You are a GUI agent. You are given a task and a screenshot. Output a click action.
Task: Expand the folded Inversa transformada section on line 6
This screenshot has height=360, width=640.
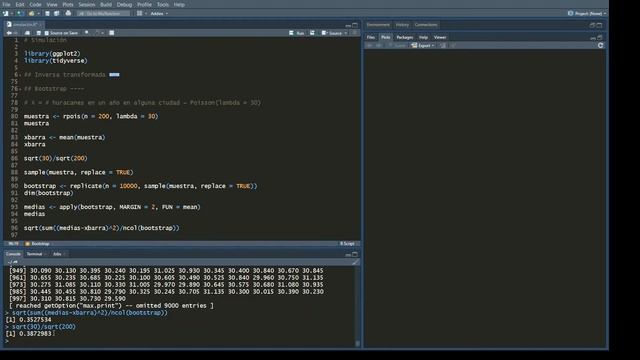click(114, 75)
